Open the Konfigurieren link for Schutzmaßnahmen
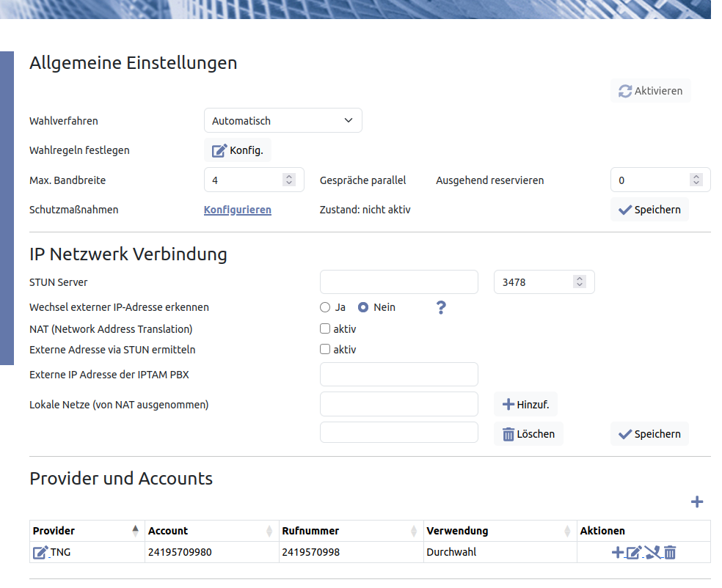 (237, 210)
